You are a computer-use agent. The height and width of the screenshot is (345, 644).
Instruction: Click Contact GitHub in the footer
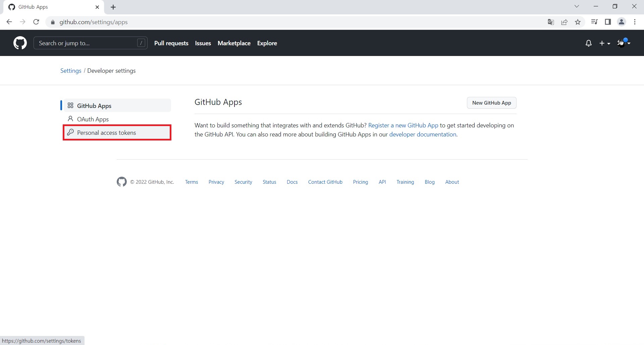[x=325, y=182]
